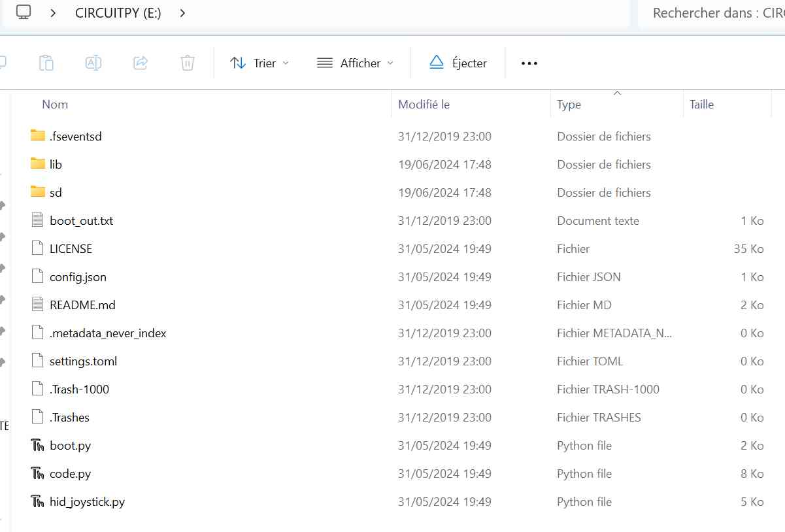The image size is (785, 532).
Task: Select the lib folder icon
Action: pos(38,164)
